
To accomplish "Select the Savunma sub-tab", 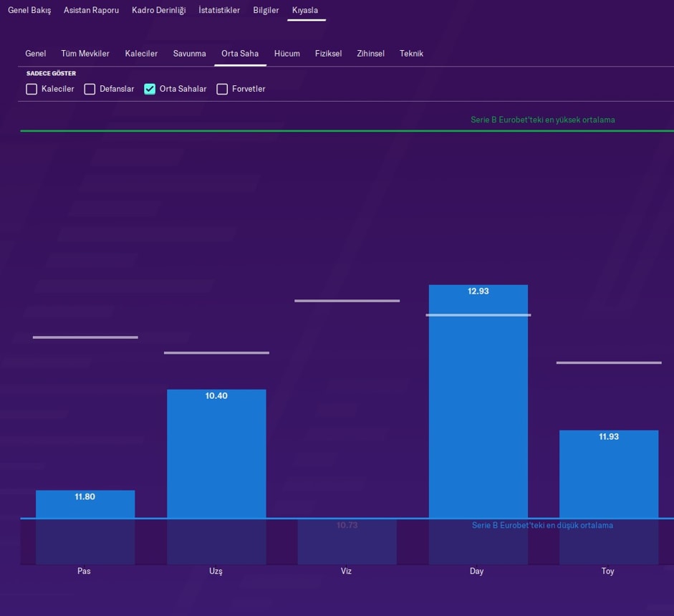I will pos(189,54).
